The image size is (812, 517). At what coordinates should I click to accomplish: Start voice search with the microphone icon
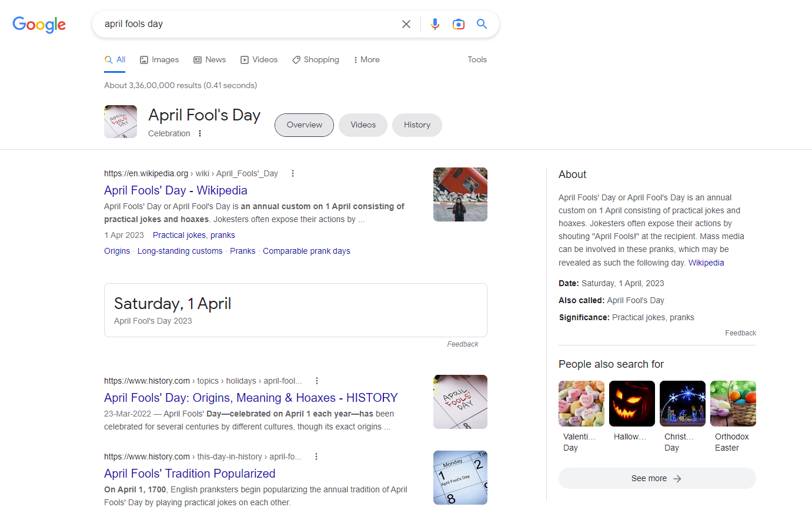coord(435,24)
